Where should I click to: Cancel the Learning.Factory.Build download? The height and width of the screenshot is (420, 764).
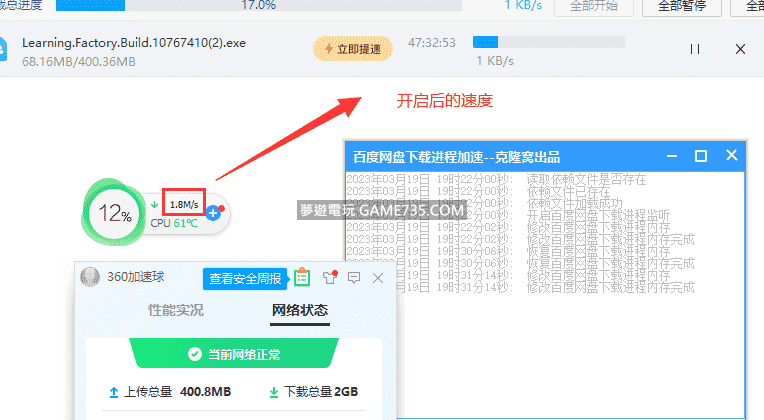pos(740,49)
